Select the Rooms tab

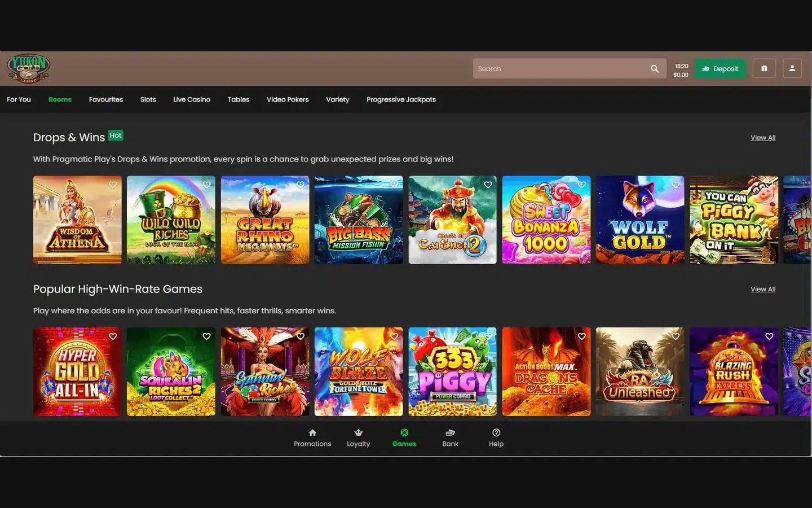coord(60,99)
